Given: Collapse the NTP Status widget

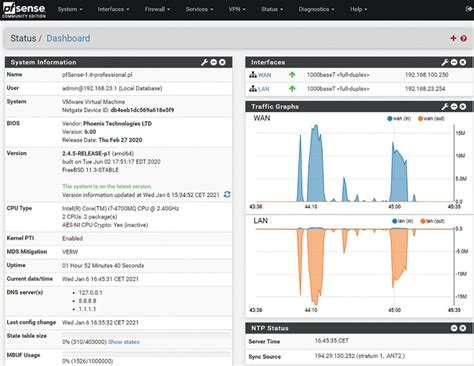Looking at the screenshot, I should (454, 328).
